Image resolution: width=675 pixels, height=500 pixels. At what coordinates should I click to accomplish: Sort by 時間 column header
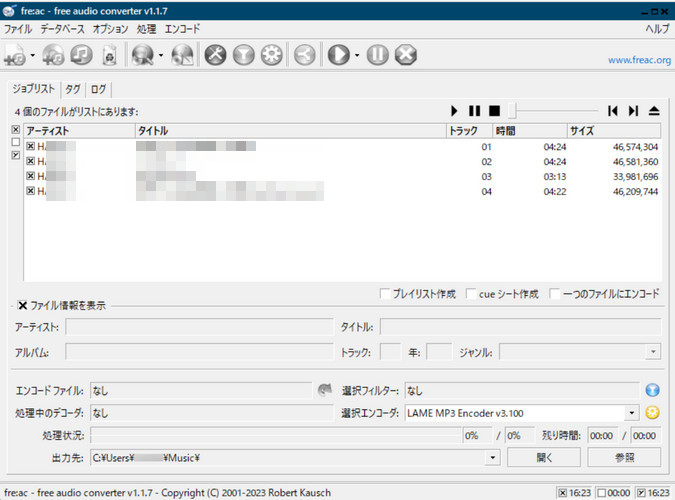click(x=529, y=130)
